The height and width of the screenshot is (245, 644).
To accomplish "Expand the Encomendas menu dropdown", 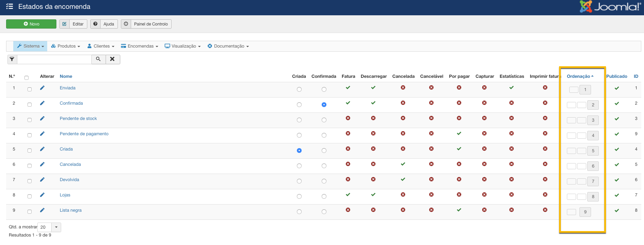I will point(140,46).
